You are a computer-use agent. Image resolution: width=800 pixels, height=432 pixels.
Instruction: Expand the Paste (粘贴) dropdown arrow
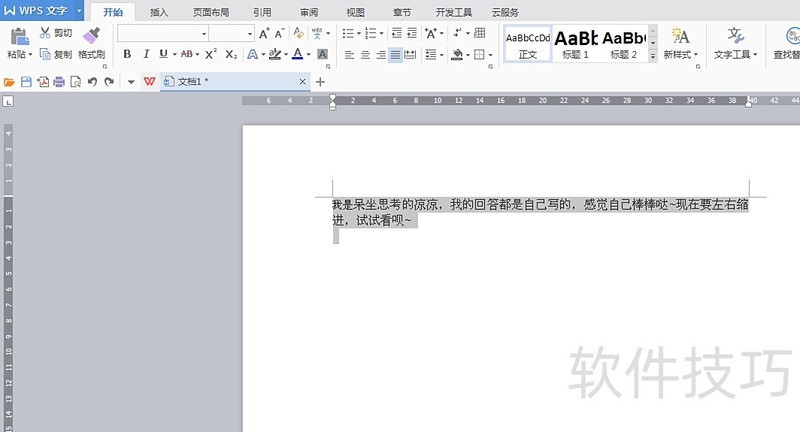31,55
